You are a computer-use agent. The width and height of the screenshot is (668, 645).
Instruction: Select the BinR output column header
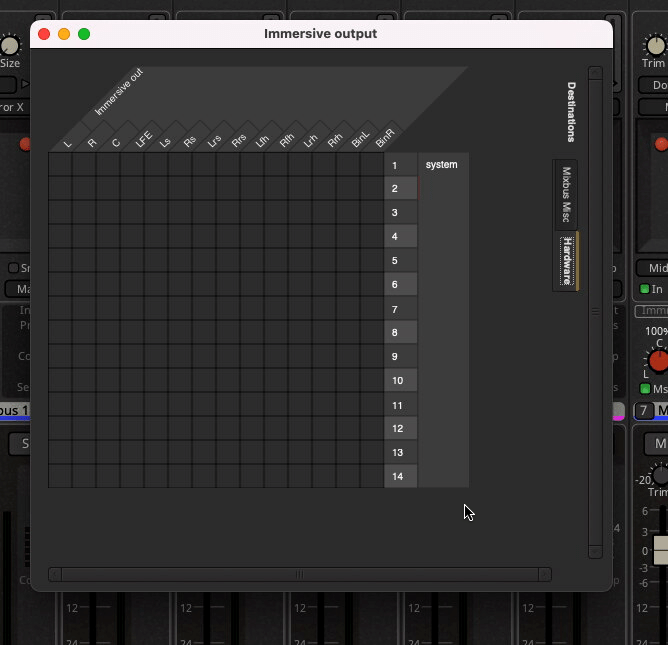[x=385, y=138]
